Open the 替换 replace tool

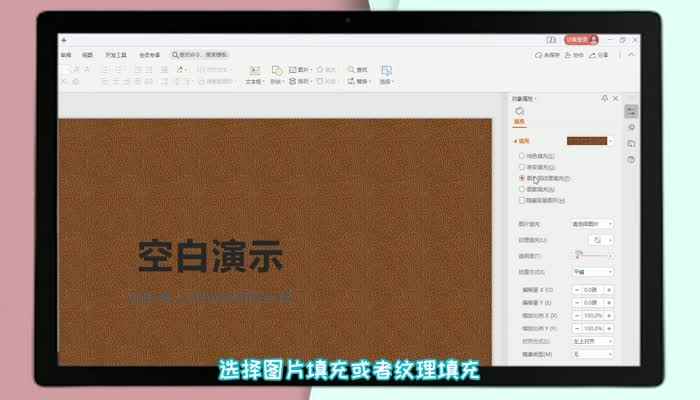coord(358,81)
